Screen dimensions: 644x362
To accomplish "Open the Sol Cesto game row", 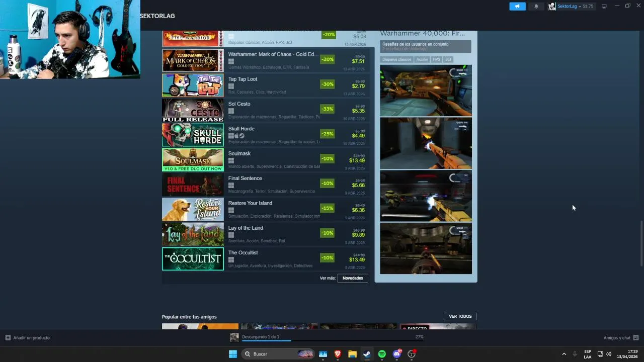I will (266, 110).
